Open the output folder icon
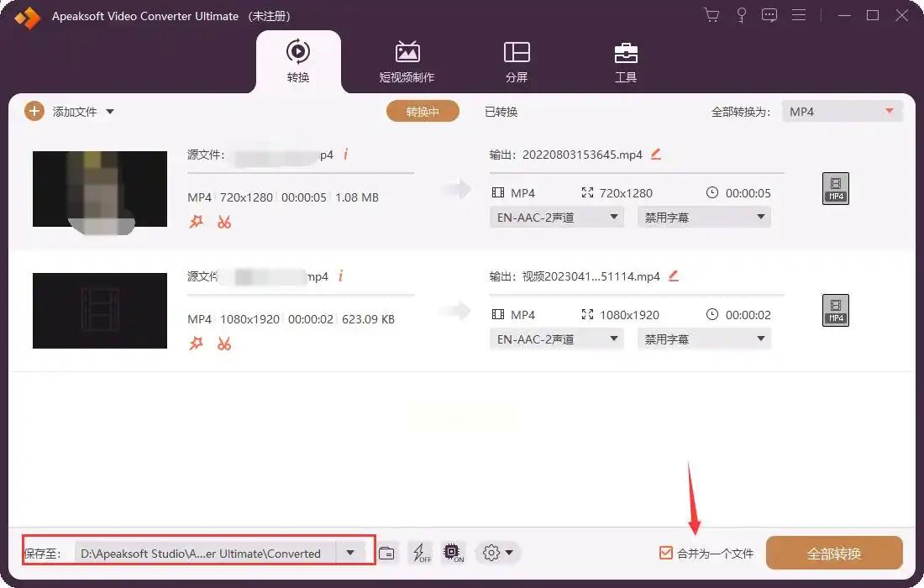This screenshot has height=588, width=924. [x=386, y=554]
